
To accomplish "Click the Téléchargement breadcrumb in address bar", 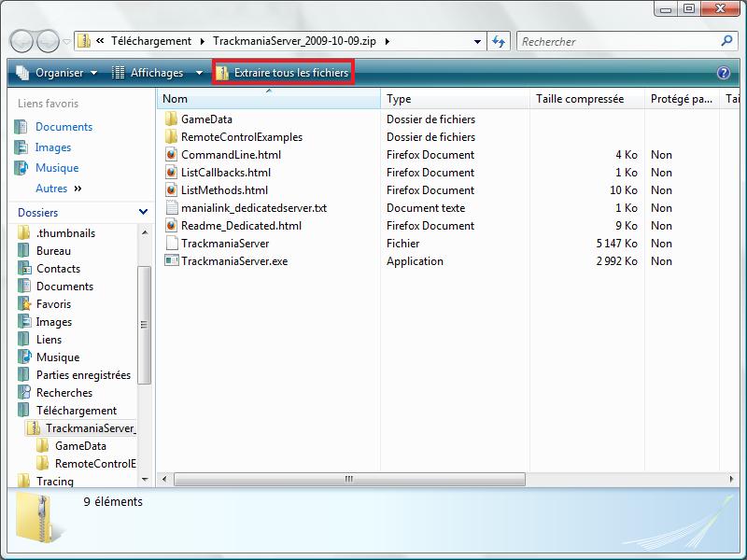I will (151, 41).
